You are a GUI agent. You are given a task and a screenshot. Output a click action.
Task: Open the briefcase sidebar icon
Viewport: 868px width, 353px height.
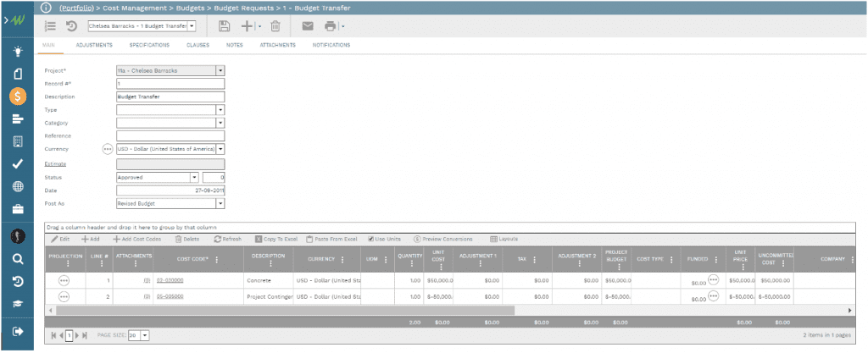[18, 209]
